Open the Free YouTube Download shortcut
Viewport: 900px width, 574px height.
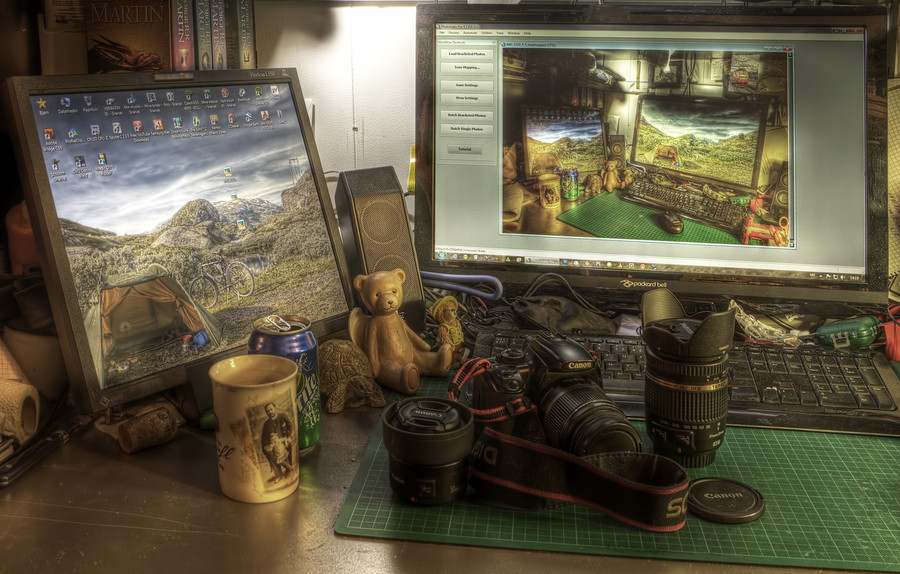tap(140, 131)
